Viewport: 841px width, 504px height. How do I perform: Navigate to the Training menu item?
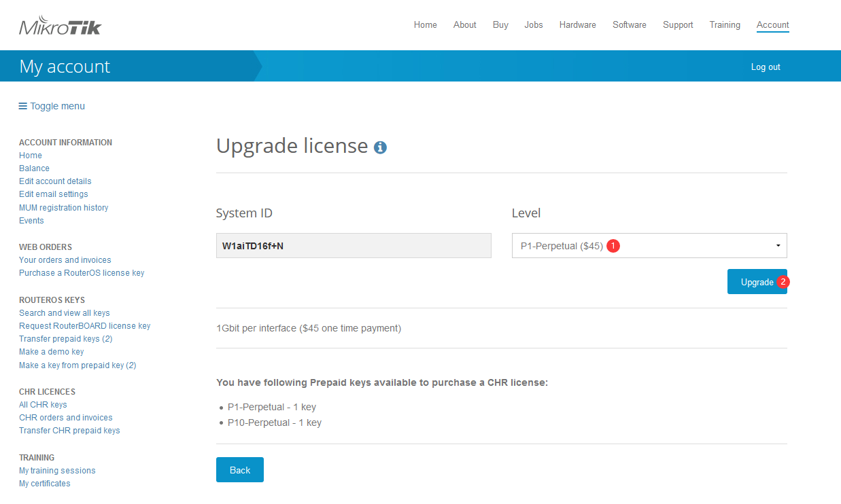724,25
